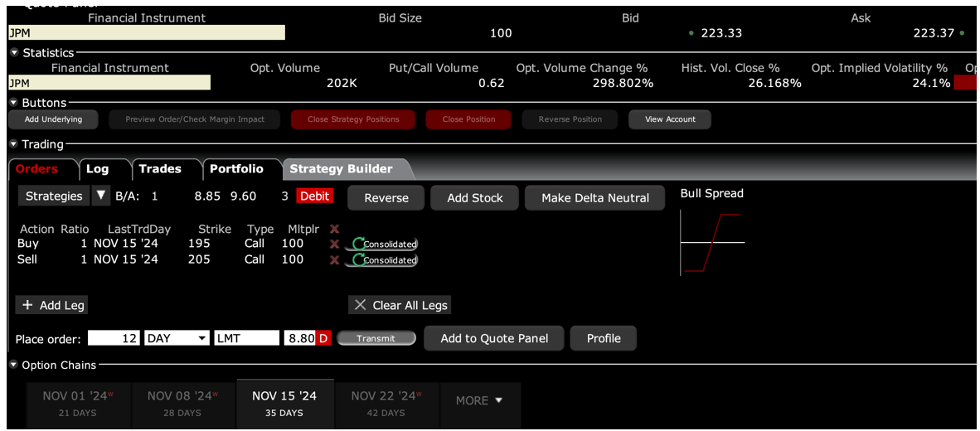Viewport: 980px width, 431px height.
Task: Collapse the Trading section
Action: pyautogui.click(x=14, y=144)
